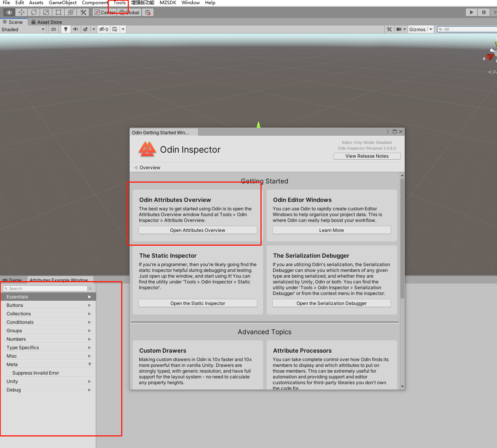The image size is (497, 448).
Task: Open the MZSDK menu
Action: [168, 3]
